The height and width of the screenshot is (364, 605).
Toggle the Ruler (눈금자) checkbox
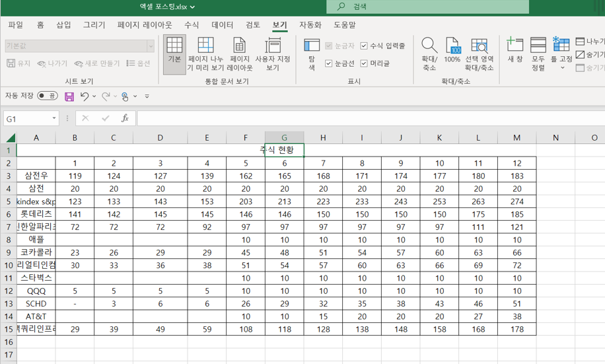coord(328,46)
